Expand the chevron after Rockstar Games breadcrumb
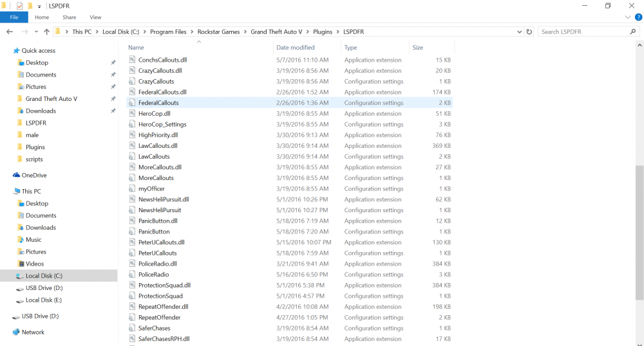This screenshot has height=346, width=644. [x=245, y=32]
